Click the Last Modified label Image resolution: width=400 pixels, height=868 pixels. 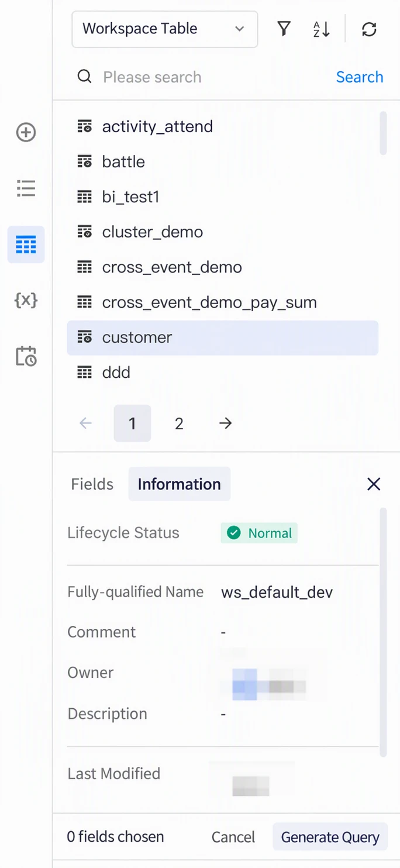[114, 773]
